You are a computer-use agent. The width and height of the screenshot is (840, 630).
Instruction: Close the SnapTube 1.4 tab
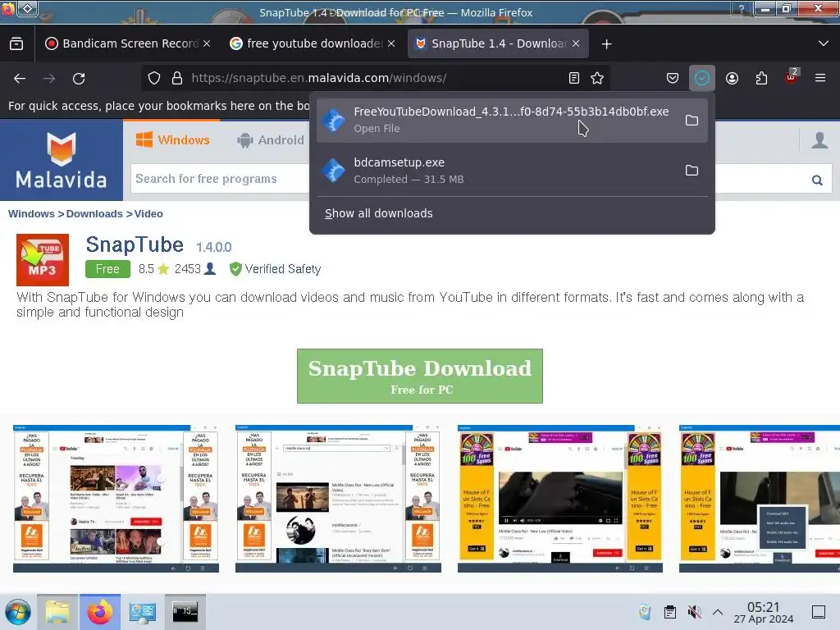pos(576,43)
